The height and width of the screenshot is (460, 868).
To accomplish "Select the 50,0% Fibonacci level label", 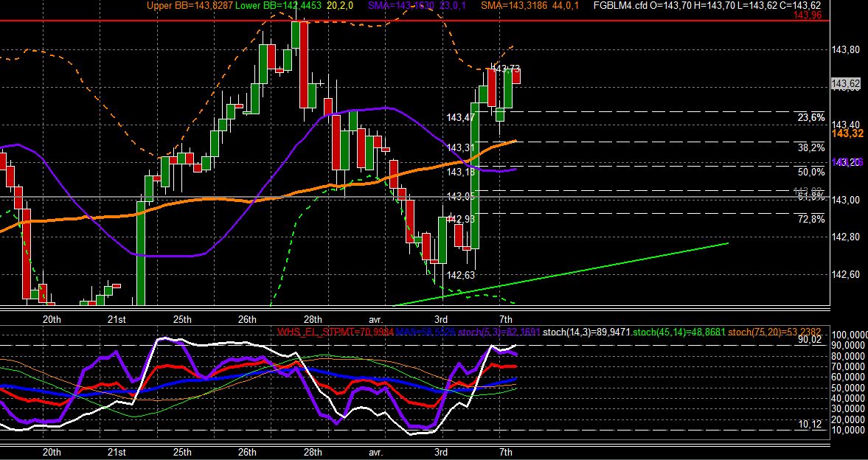I will (x=811, y=172).
